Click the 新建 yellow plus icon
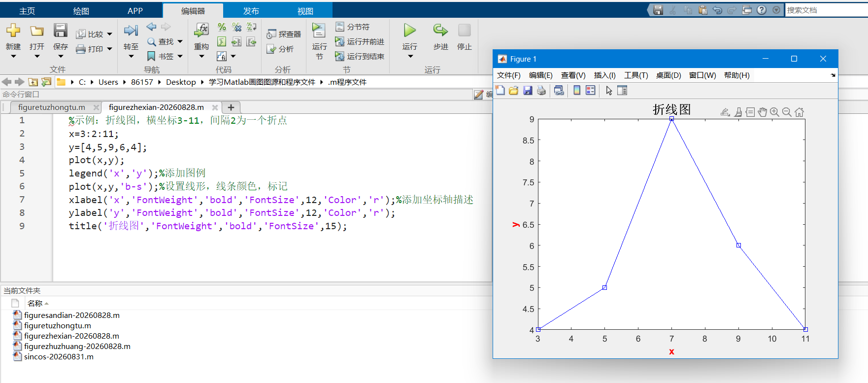Viewport: 868px width, 383px height. [13, 30]
